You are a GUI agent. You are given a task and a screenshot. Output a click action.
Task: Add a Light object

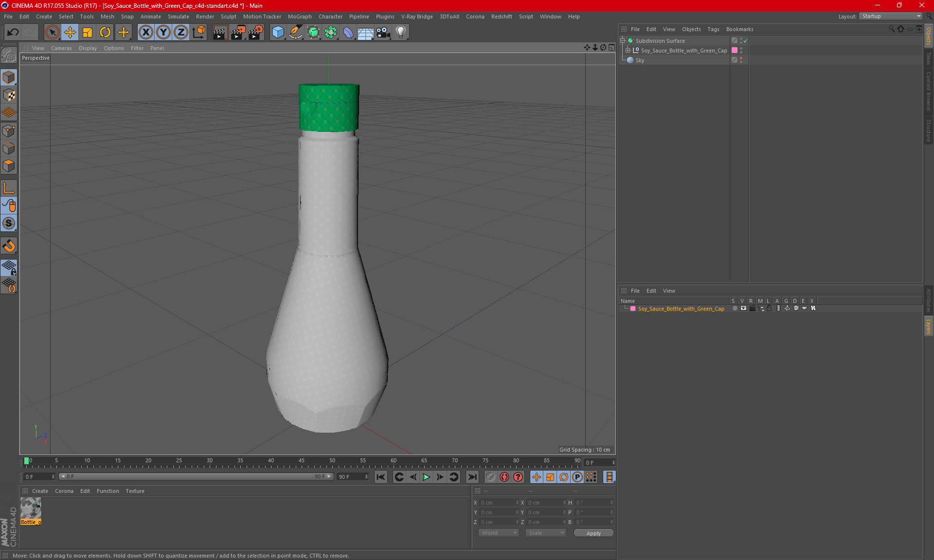point(401,33)
